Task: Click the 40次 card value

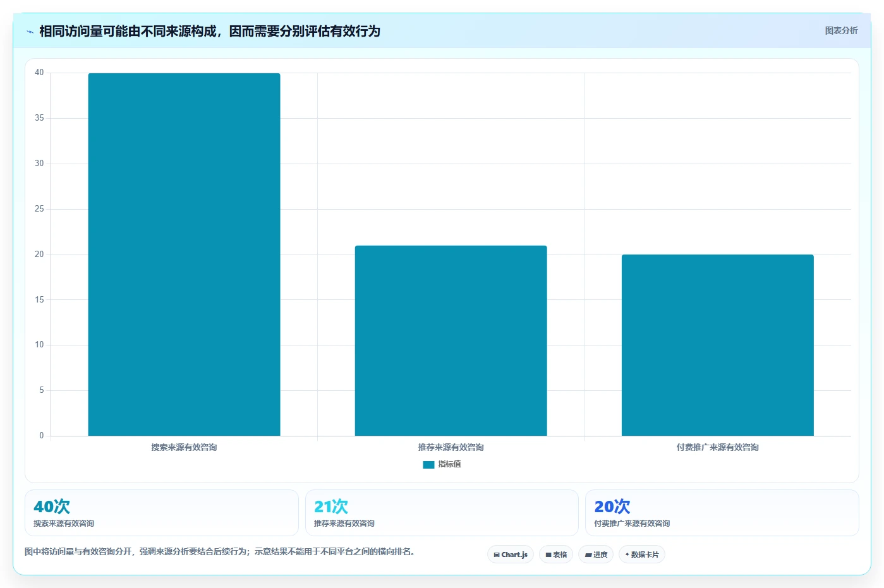Action: [52, 507]
